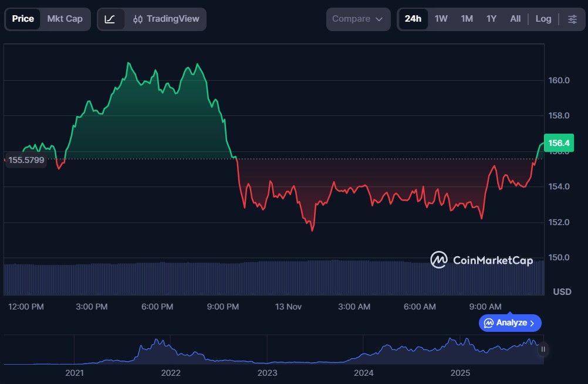This screenshot has height=384, width=588.
Task: Click the 156.4 current price label
Action: (x=557, y=142)
